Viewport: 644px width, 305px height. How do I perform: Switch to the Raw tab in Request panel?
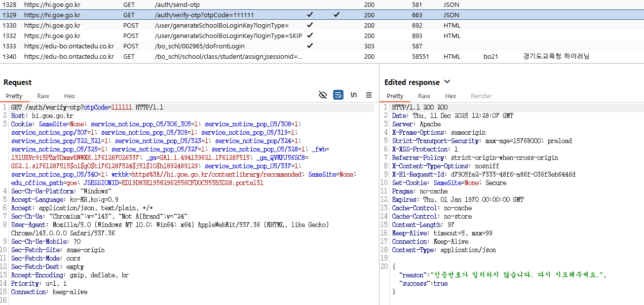(43, 96)
